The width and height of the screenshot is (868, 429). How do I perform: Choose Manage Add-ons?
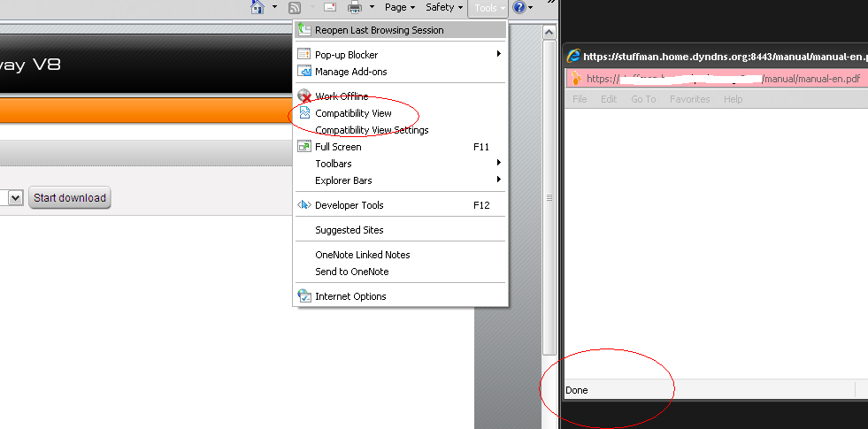click(400, 72)
